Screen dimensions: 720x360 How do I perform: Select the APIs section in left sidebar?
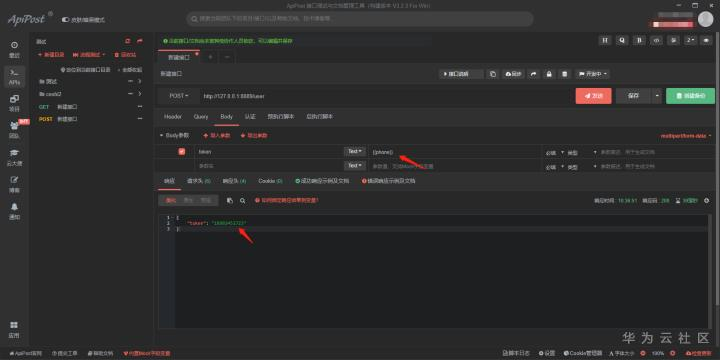tap(14, 77)
